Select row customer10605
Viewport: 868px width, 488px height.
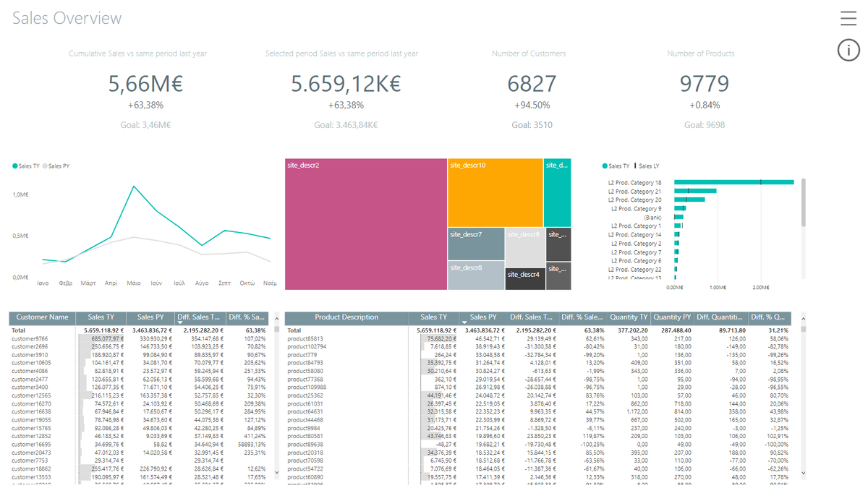pos(139,362)
